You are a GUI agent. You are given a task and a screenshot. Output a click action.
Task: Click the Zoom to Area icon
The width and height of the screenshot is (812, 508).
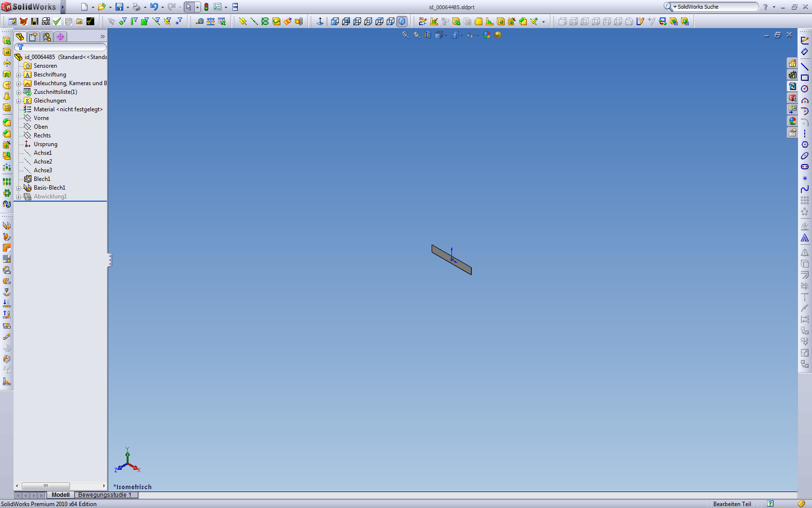pos(417,35)
